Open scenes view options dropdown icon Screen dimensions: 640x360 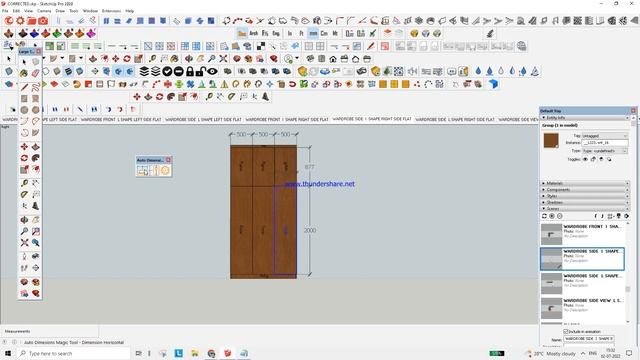[611, 216]
